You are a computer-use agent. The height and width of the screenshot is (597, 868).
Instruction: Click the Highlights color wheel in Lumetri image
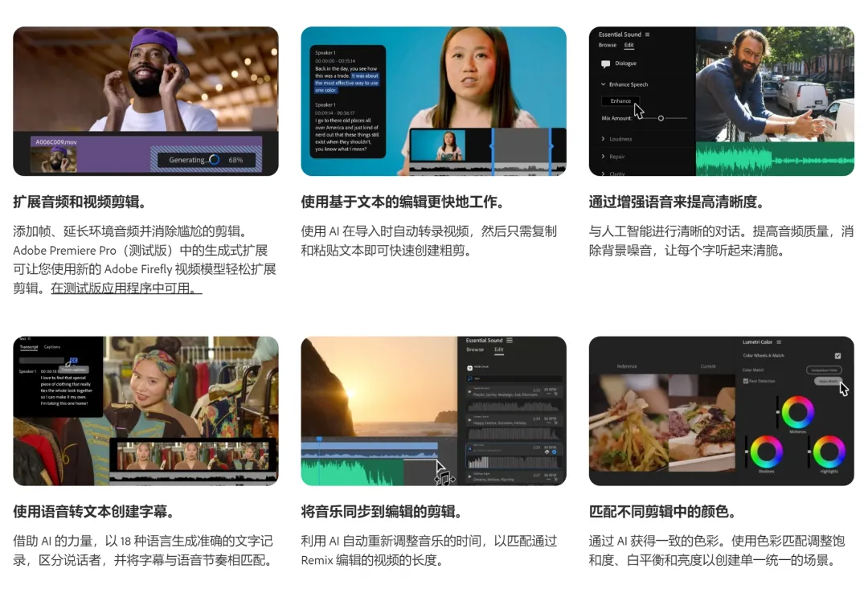(x=829, y=452)
